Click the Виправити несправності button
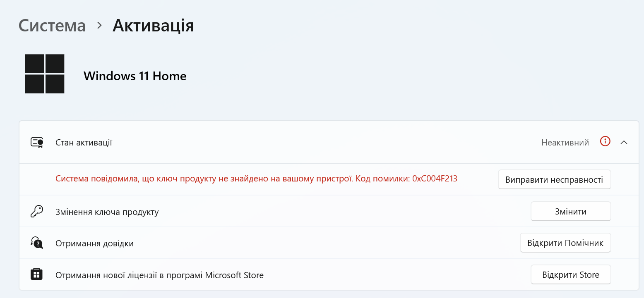 click(554, 179)
